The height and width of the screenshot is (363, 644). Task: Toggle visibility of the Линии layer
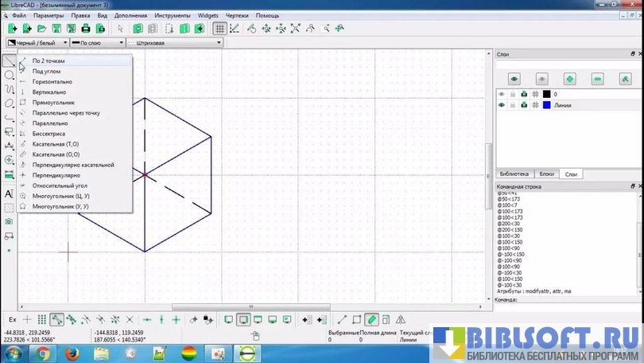(x=502, y=105)
